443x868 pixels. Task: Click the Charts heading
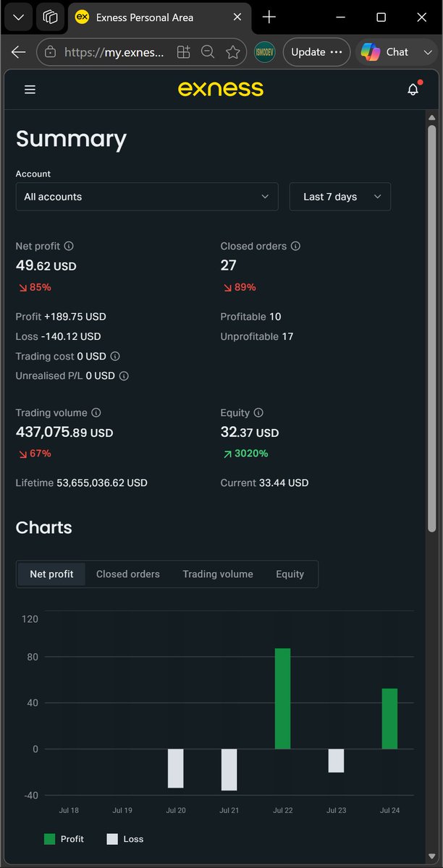pos(44,527)
